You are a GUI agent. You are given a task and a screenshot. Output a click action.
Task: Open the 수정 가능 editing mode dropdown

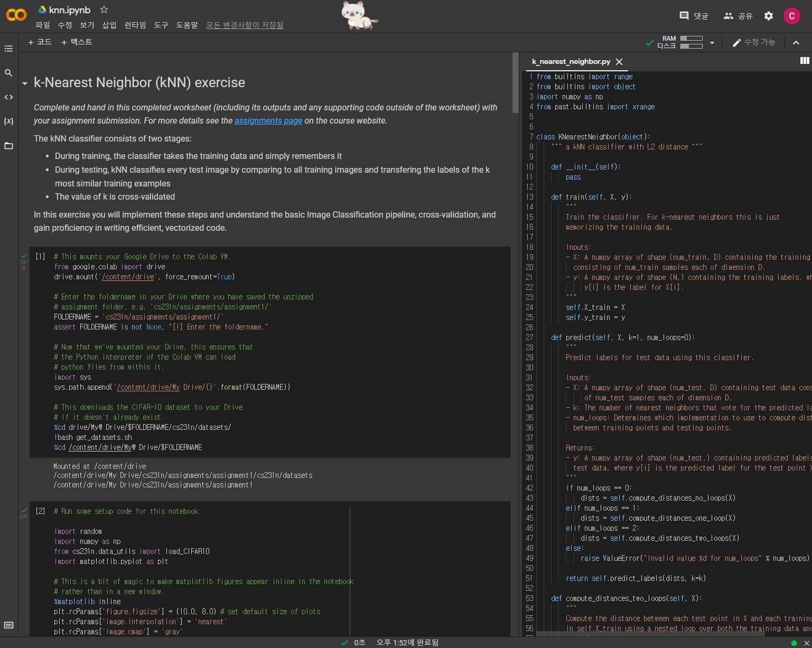(753, 42)
